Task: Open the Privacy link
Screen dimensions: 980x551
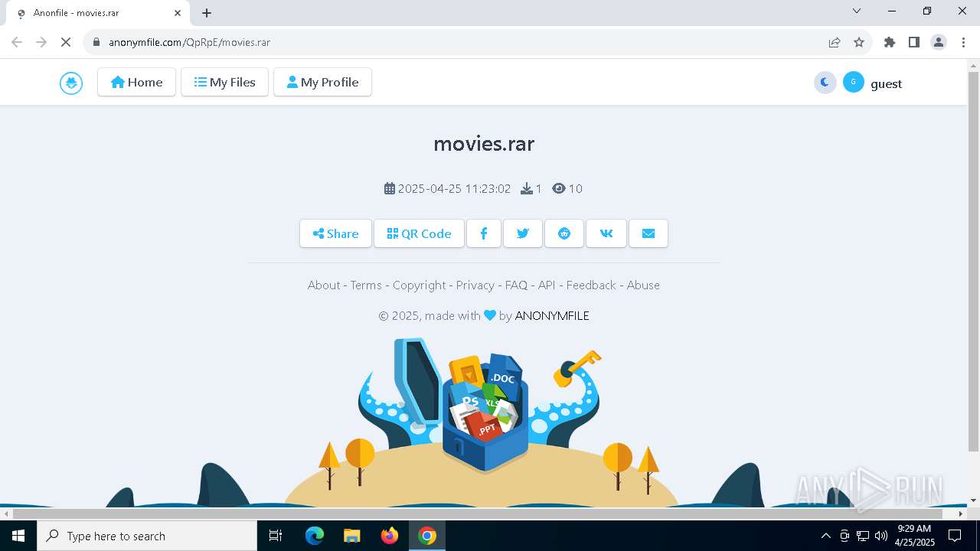Action: pos(475,285)
